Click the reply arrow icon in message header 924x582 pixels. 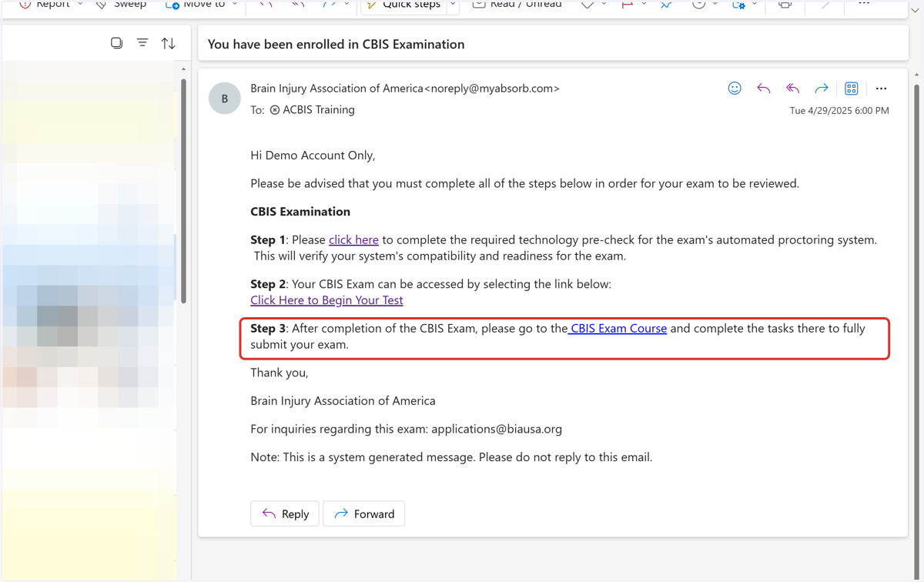[764, 89]
